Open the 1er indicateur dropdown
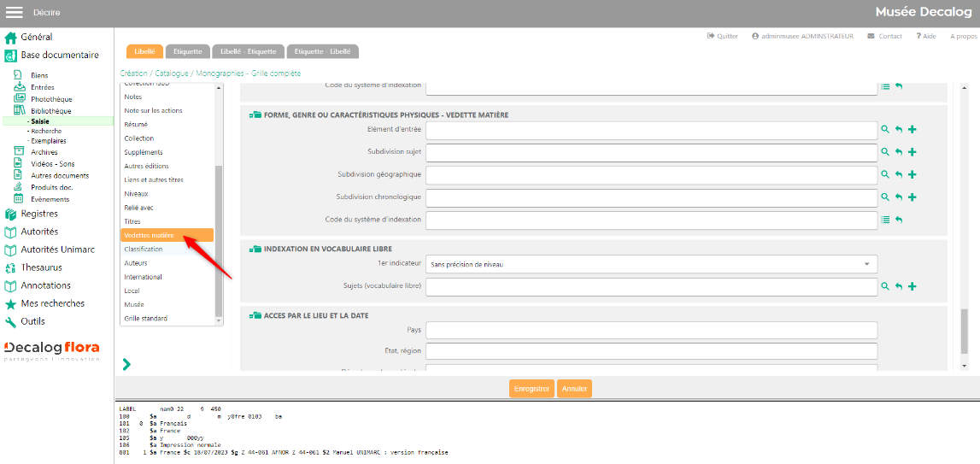This screenshot has height=464, width=980. click(651, 265)
